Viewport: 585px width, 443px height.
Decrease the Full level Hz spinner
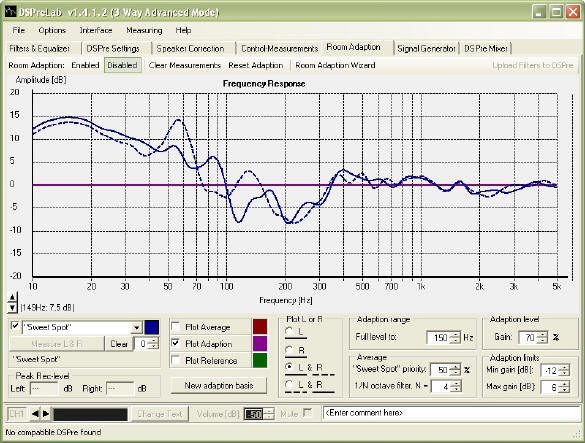pos(455,341)
